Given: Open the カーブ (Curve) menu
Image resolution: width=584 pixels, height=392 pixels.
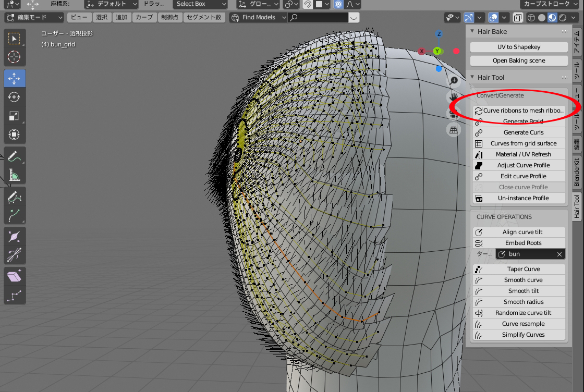Looking at the screenshot, I should point(144,18).
